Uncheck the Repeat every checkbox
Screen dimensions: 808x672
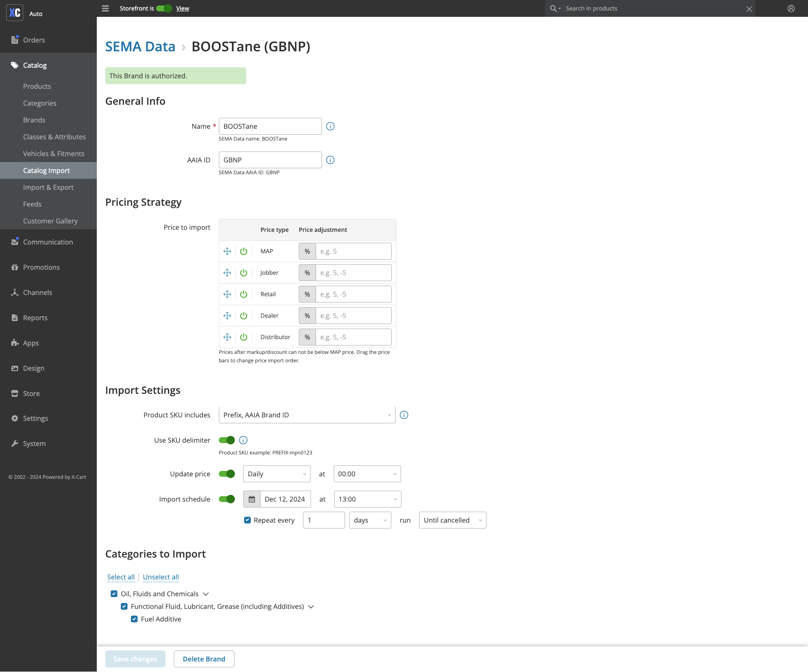(247, 520)
